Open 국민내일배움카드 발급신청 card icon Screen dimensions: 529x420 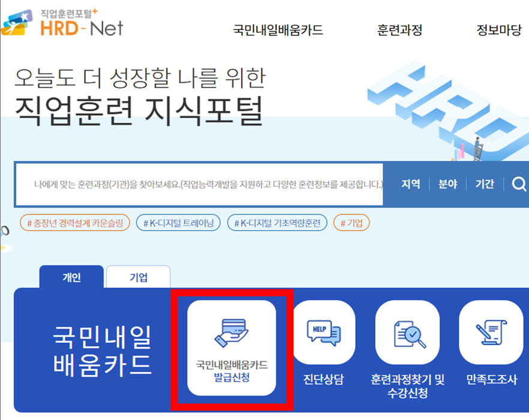(x=232, y=348)
